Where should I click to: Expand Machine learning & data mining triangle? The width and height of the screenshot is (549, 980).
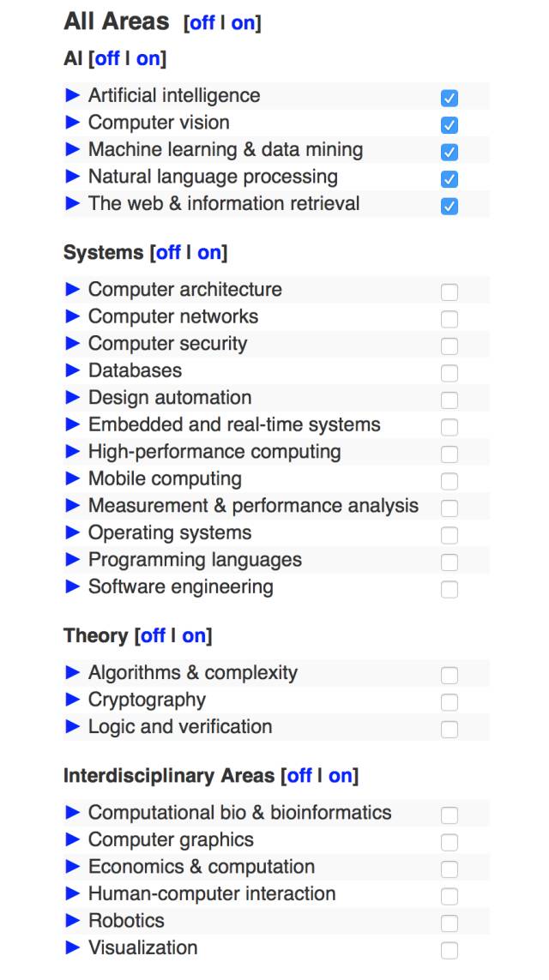pyautogui.click(x=73, y=149)
